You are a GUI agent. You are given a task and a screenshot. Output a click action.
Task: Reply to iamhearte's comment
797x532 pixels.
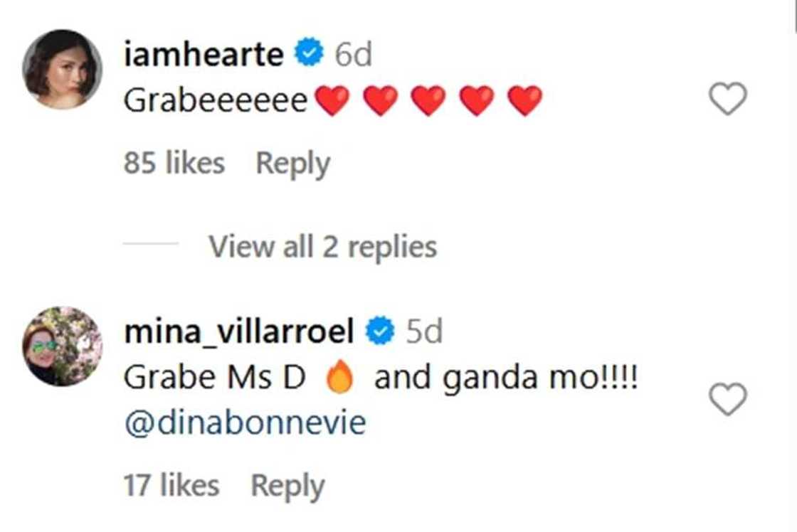click(292, 164)
